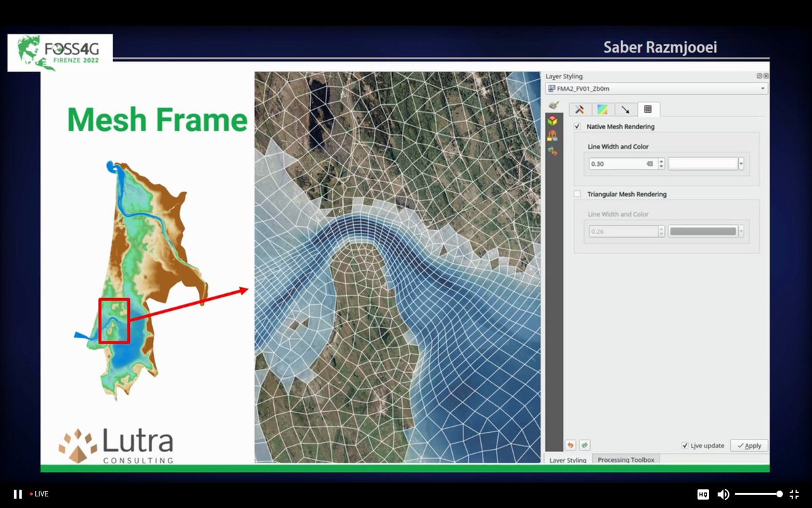Redo the style change
This screenshot has height=508, width=812.
[x=585, y=445]
